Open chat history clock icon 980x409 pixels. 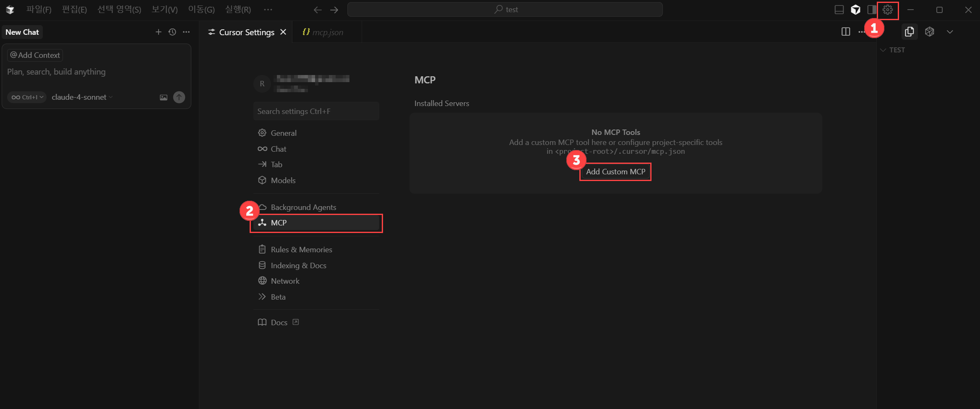click(172, 32)
